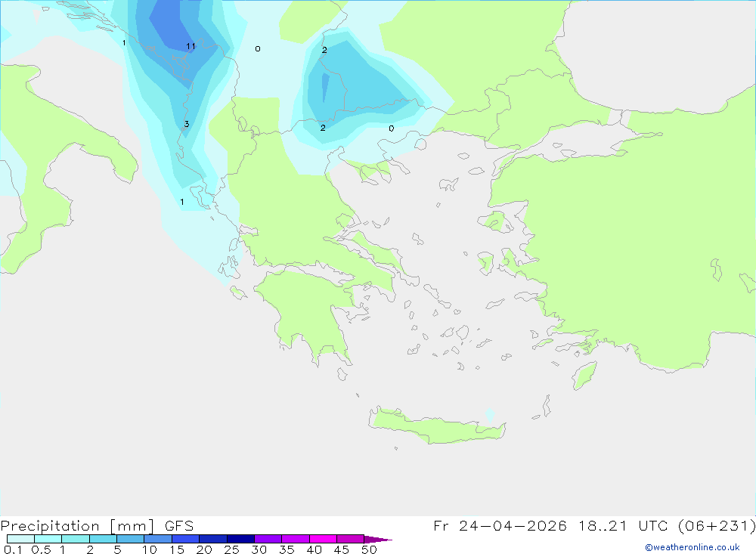Select the 0.1 mm legend swatch

point(20,539)
